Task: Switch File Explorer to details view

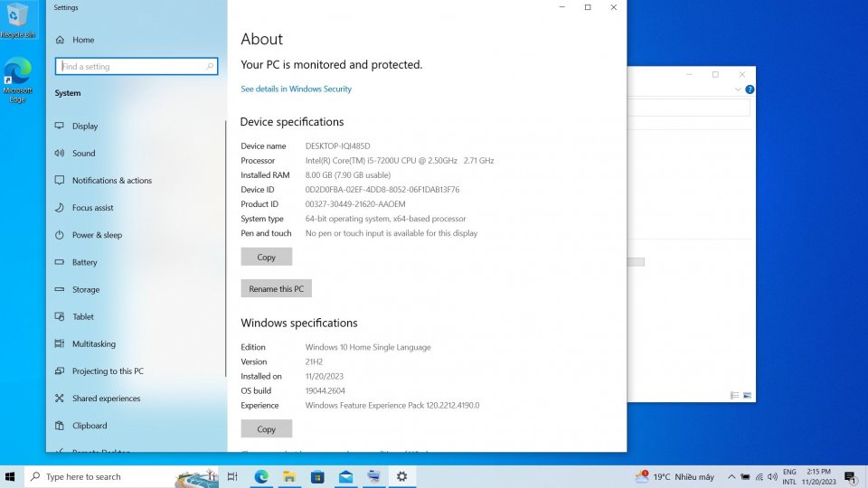Action: click(734, 396)
